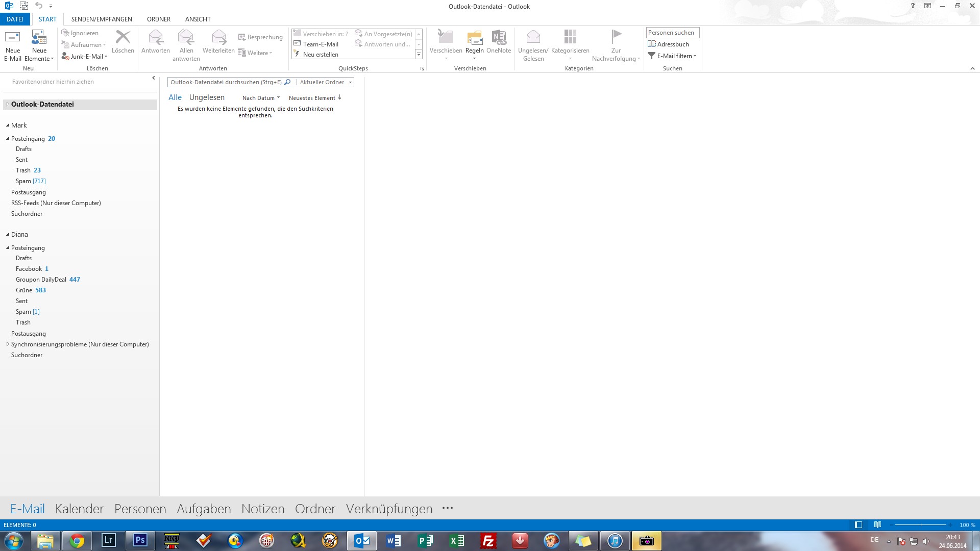Open the DATEI menu tab
Screen dimensions: 980x551
(15, 19)
